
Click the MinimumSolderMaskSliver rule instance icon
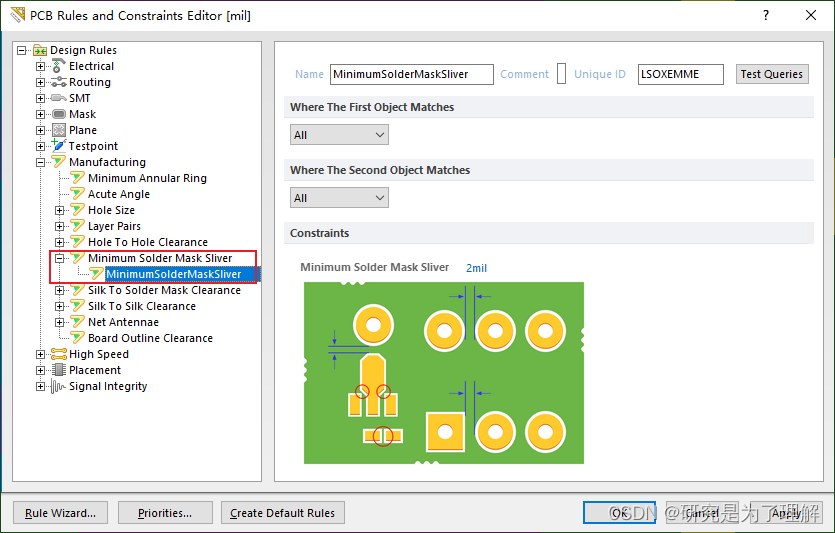pyautogui.click(x=96, y=274)
